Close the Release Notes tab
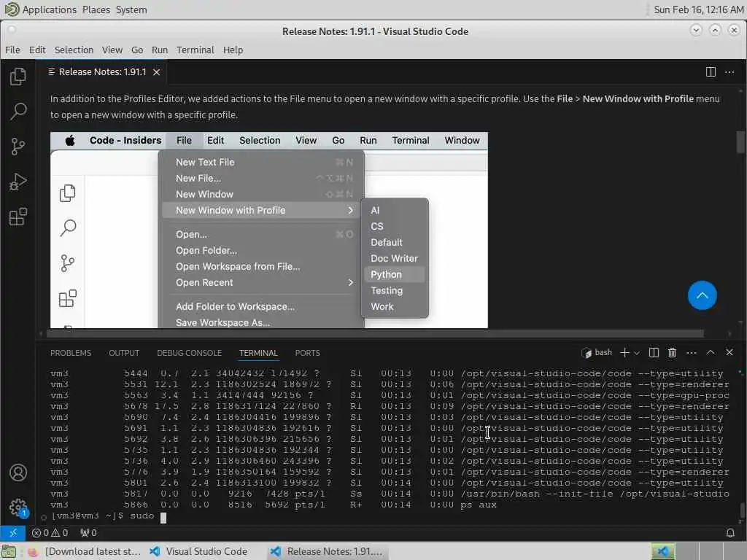Viewport: 747px width, 560px height. (156, 72)
